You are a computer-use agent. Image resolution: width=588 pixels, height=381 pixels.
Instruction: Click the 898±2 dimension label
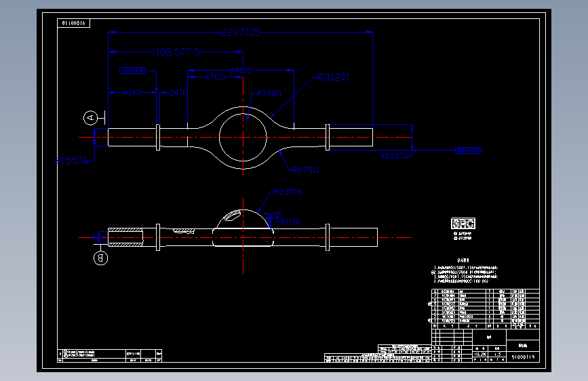point(240,71)
